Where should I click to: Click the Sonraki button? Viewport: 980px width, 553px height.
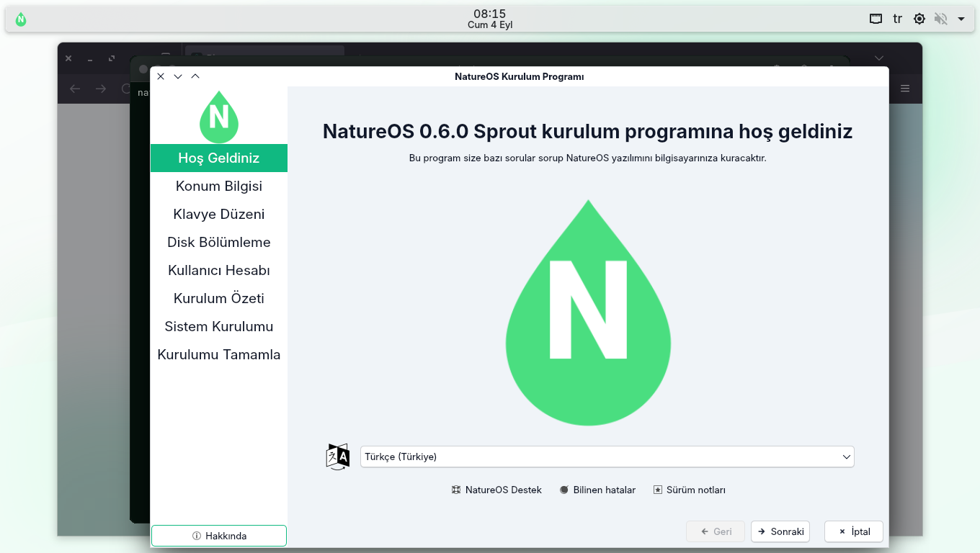[x=780, y=531]
